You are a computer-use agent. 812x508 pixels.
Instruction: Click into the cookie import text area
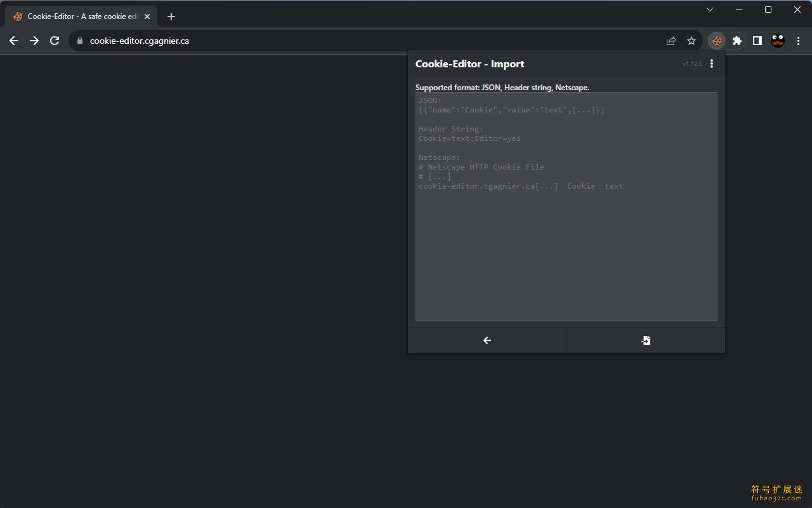coord(566,206)
